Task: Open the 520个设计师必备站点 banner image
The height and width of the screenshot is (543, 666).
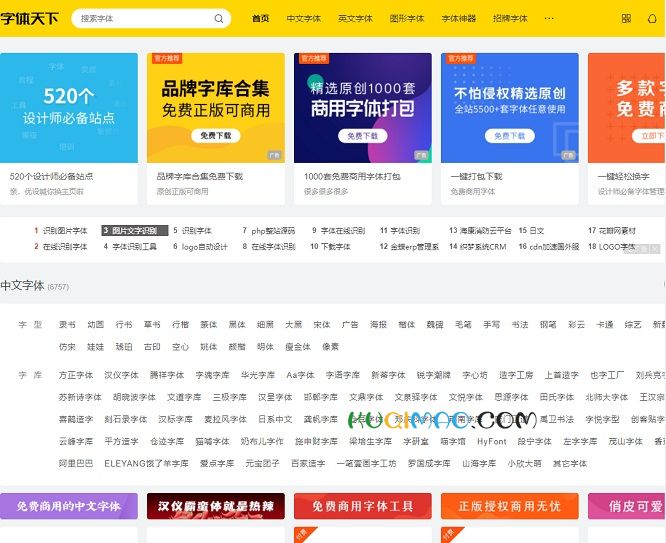Action: (68, 108)
